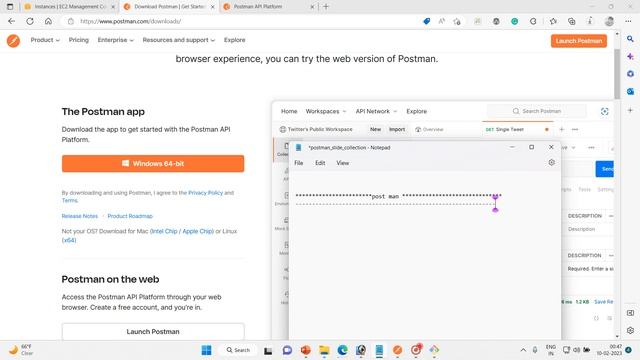The width and height of the screenshot is (640, 360).
Task: Open the Pricing page link
Action: (x=78, y=40)
